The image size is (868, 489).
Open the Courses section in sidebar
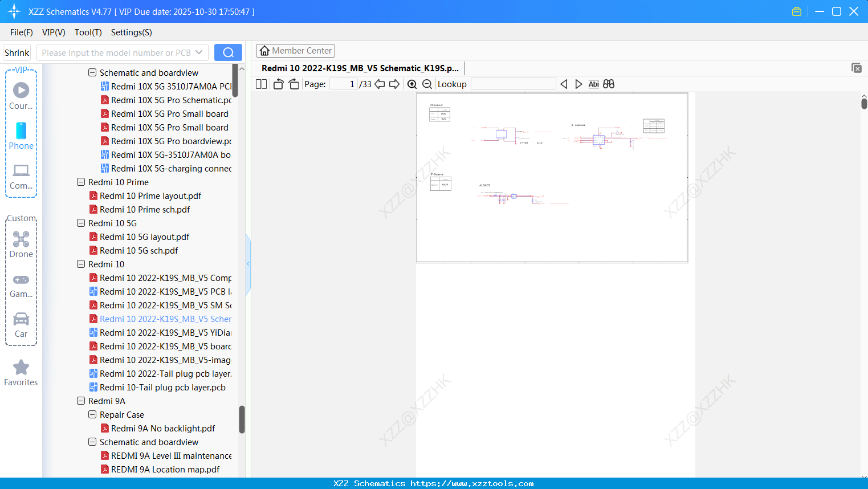(21, 96)
